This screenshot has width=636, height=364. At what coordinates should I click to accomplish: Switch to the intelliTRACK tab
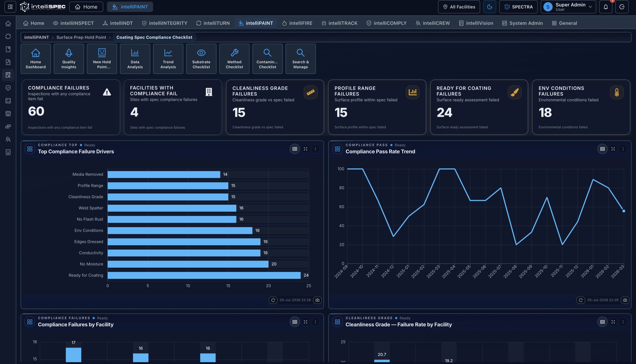339,23
